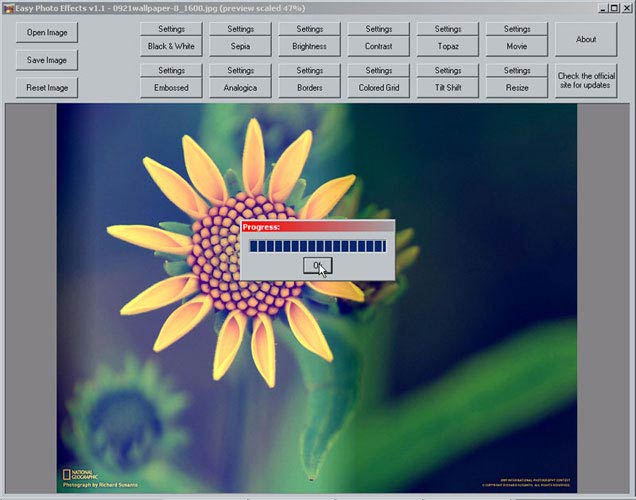This screenshot has width=636, height=500.
Task: Open the About dialog
Action: point(586,39)
